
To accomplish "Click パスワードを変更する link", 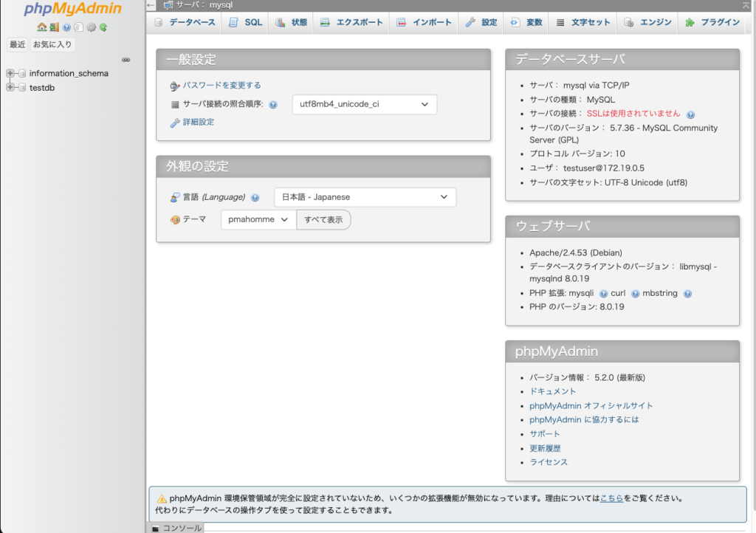I will click(x=221, y=86).
